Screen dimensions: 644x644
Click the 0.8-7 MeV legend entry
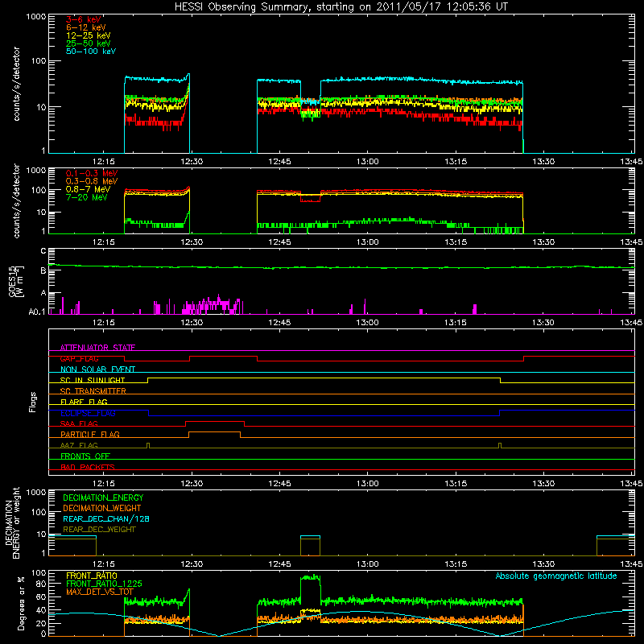pos(88,189)
